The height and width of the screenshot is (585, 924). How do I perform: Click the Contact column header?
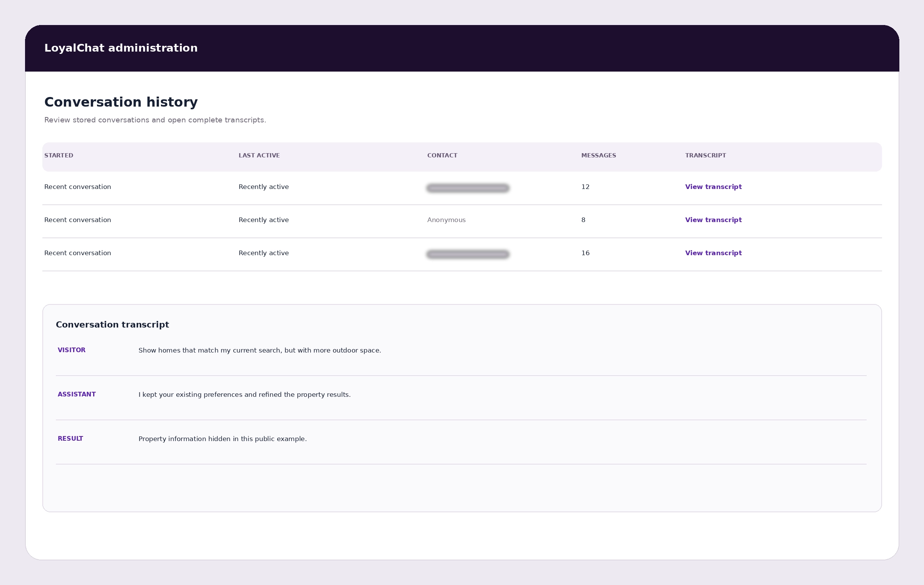point(442,155)
